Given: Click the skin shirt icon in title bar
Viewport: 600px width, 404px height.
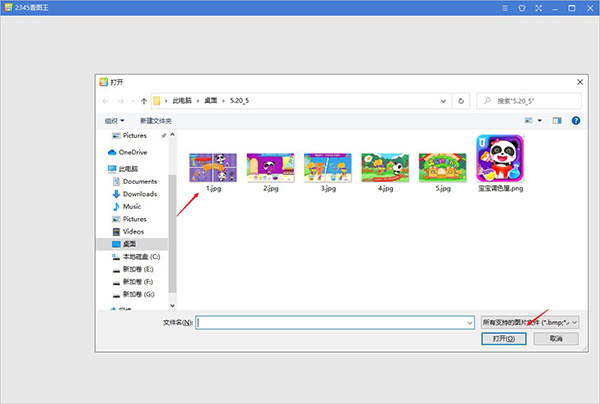Looking at the screenshot, I should [522, 8].
